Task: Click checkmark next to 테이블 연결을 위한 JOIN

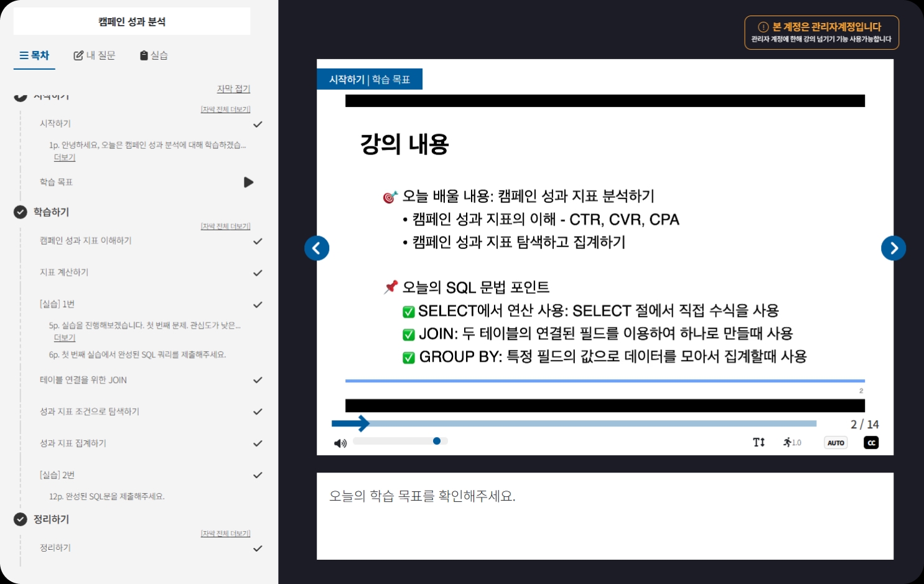Action: click(258, 380)
